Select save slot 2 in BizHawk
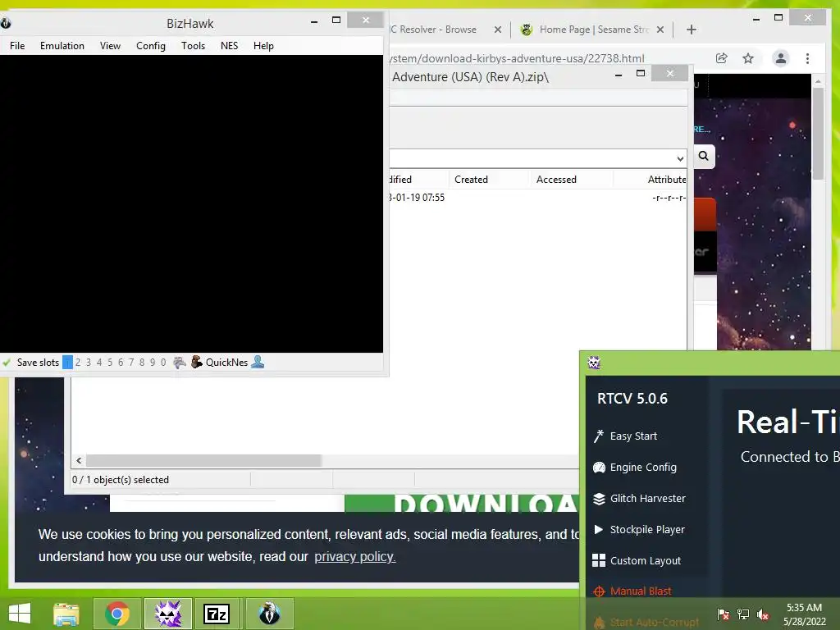This screenshot has height=630, width=840. 78,363
